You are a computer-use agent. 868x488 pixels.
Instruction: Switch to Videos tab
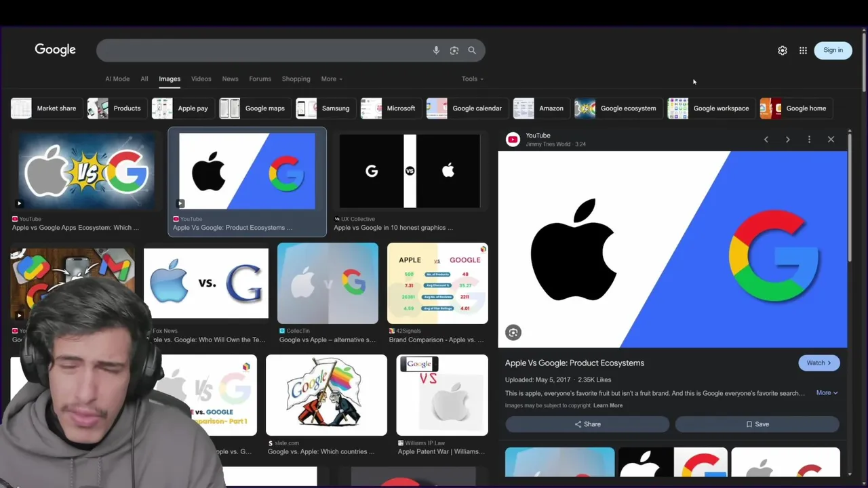point(201,79)
